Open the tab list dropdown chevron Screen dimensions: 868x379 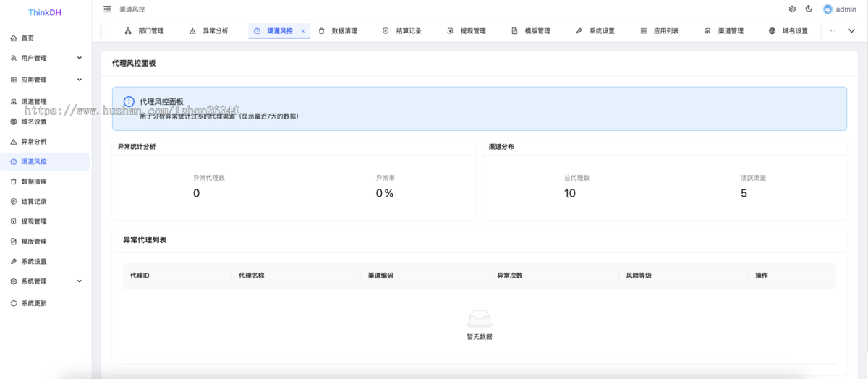[x=851, y=31]
